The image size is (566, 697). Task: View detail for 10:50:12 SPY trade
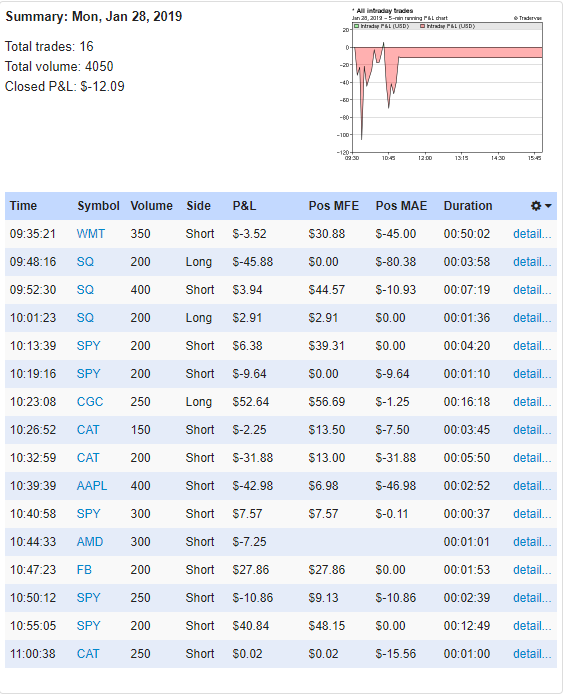(532, 598)
